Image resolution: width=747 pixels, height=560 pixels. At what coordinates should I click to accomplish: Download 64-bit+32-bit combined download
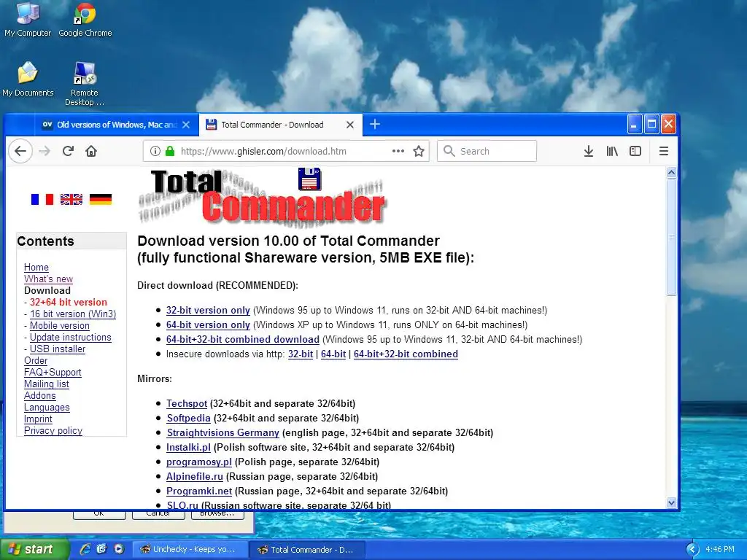242,340
